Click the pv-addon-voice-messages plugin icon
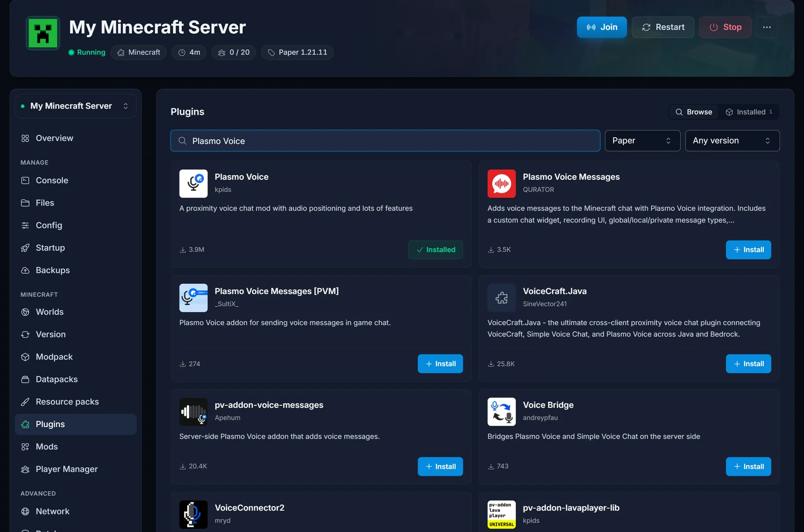Image resolution: width=804 pixels, height=532 pixels. [193, 412]
